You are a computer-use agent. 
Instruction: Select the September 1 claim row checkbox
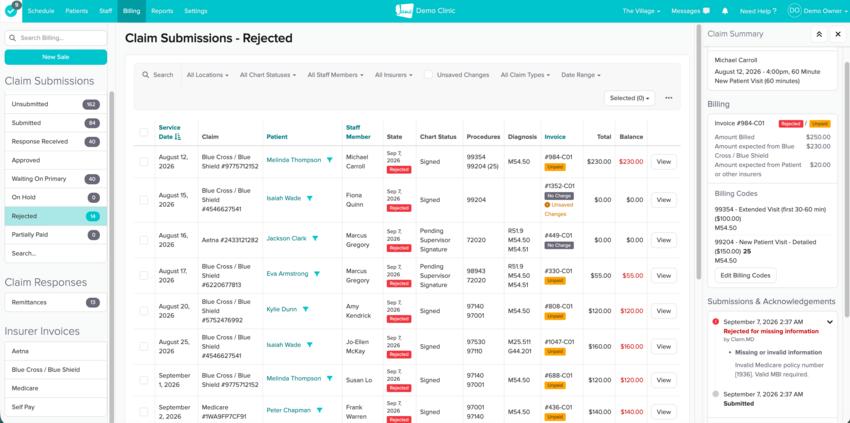point(144,380)
